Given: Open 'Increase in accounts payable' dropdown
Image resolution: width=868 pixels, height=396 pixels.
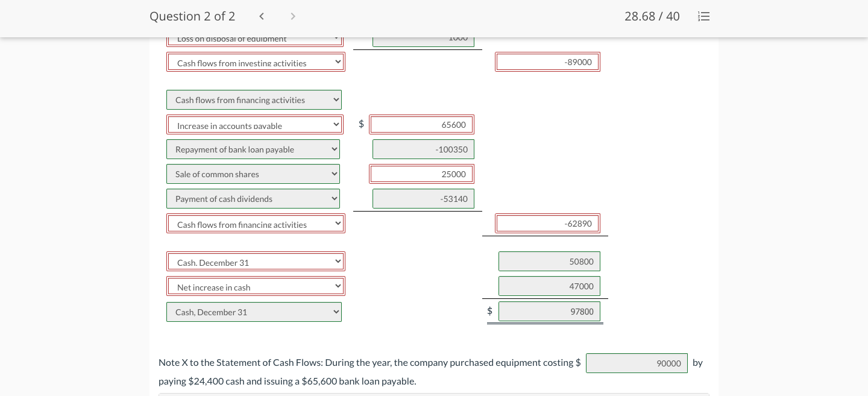Looking at the screenshot, I should (x=255, y=125).
